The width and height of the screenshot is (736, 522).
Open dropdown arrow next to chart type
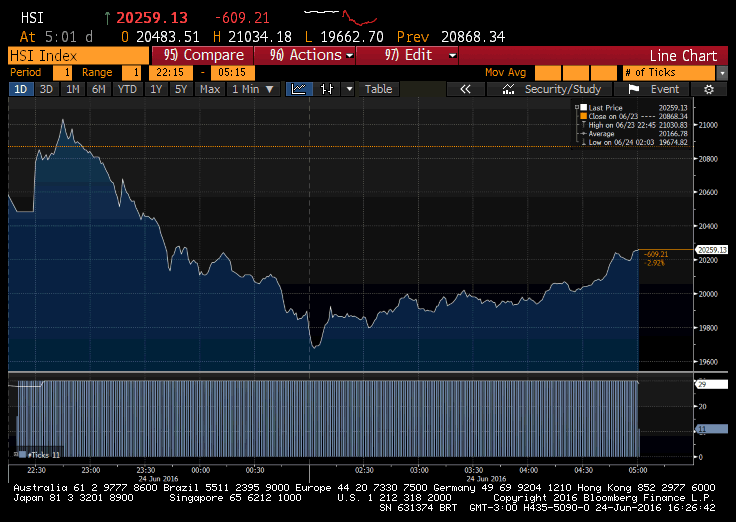[x=349, y=89]
